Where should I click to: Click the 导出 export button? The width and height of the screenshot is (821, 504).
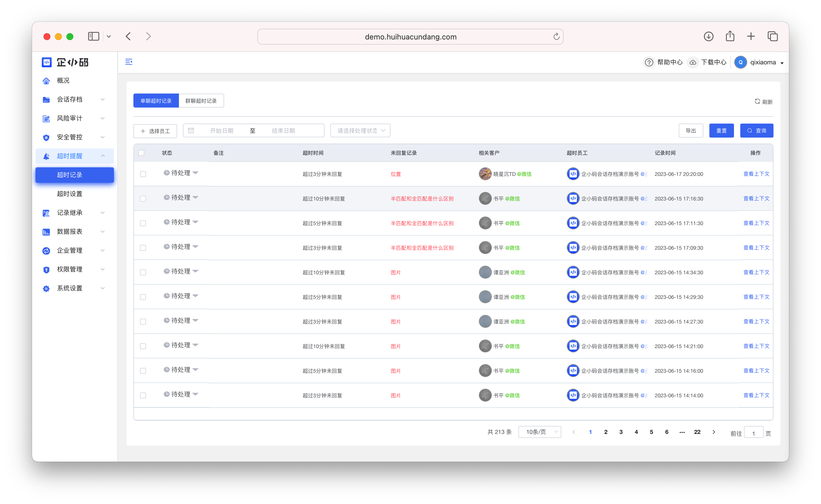click(690, 130)
